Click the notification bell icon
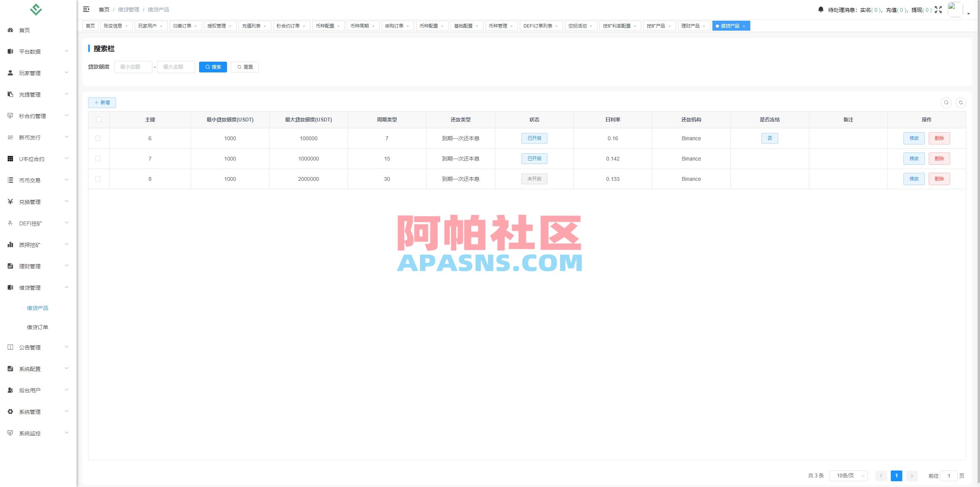 [820, 9]
